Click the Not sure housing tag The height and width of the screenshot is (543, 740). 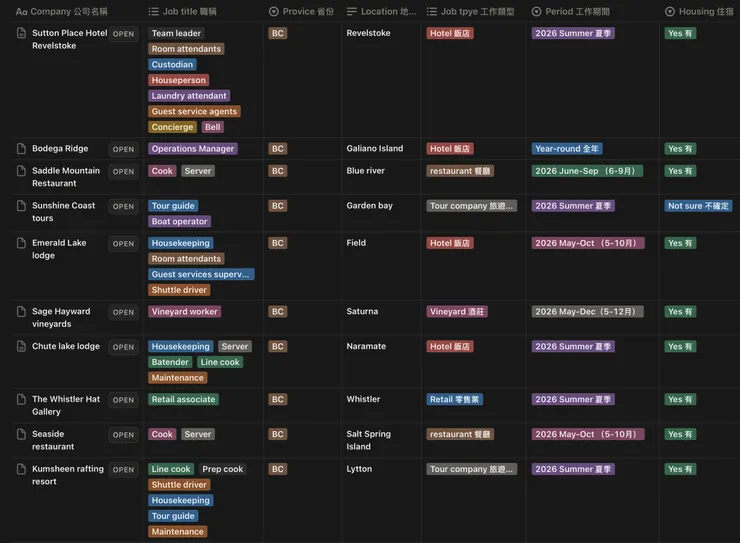point(698,206)
